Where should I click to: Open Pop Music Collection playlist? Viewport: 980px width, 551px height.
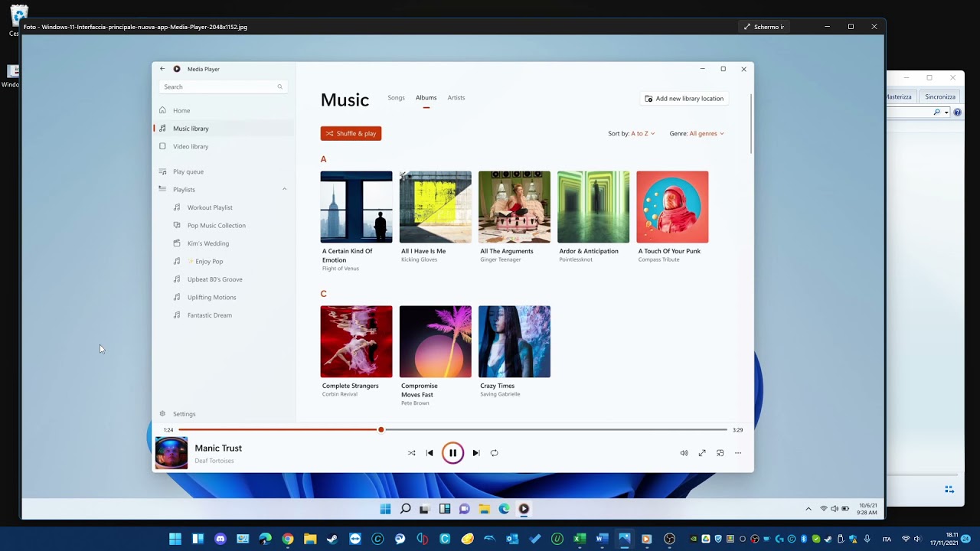point(217,225)
